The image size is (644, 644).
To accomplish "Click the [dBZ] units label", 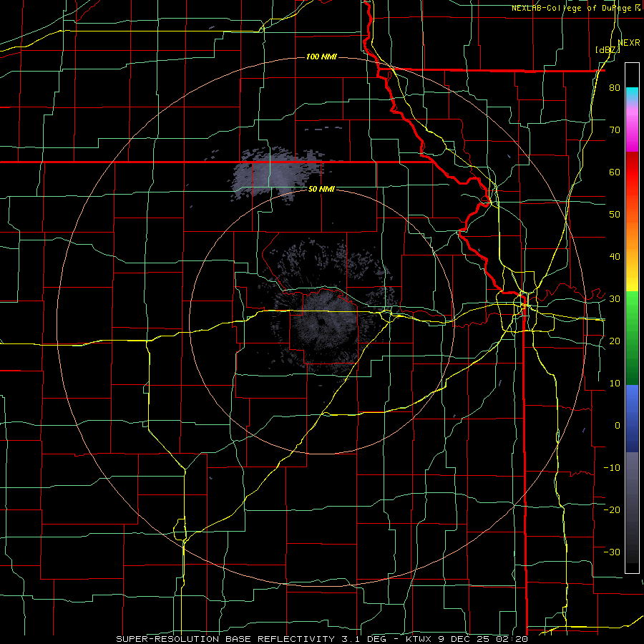I will (x=608, y=50).
